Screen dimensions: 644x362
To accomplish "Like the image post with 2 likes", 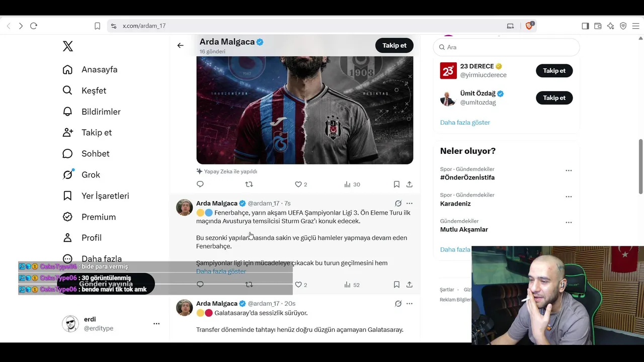I will 301,185.
